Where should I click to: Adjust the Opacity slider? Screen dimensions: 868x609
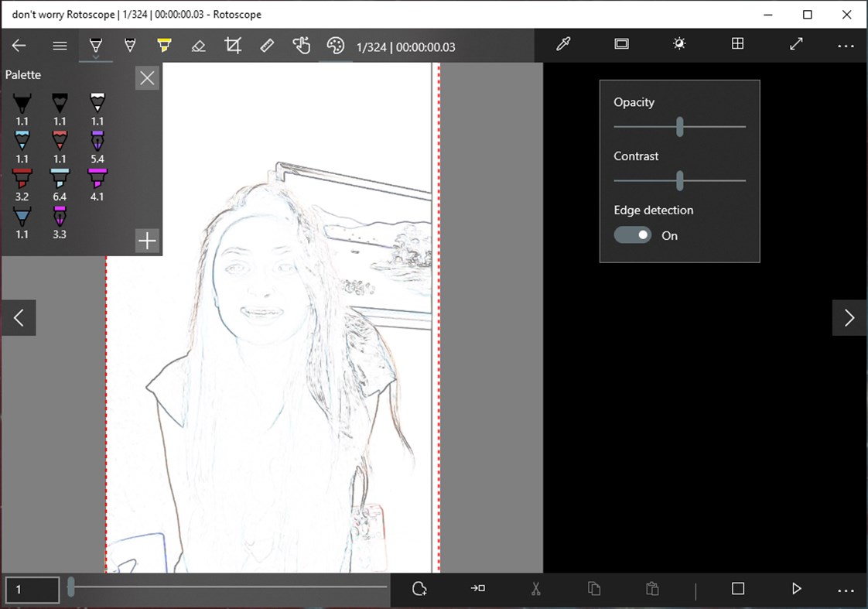(679, 127)
